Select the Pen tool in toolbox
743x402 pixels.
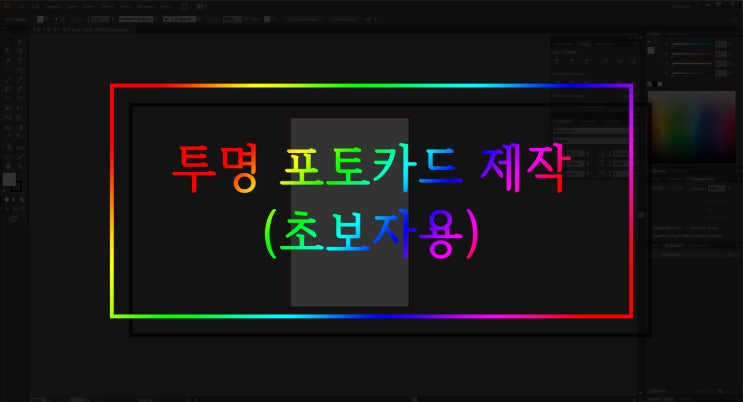coord(8,61)
